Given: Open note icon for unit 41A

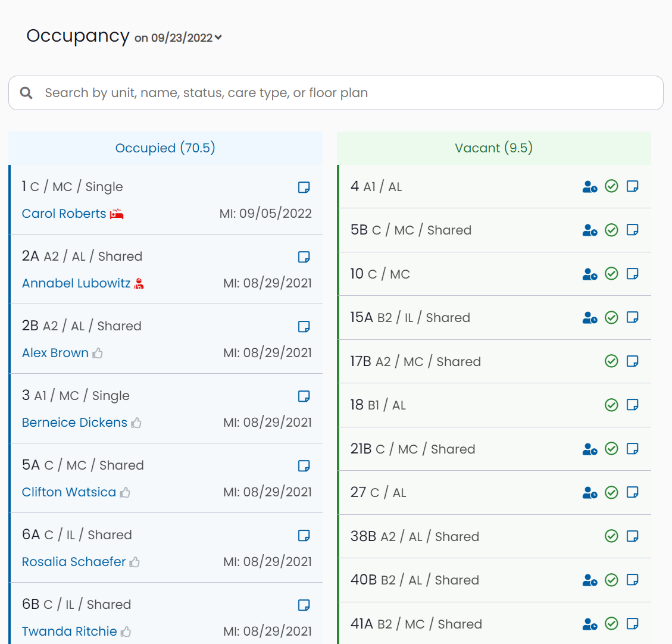Looking at the screenshot, I should 633,623.
